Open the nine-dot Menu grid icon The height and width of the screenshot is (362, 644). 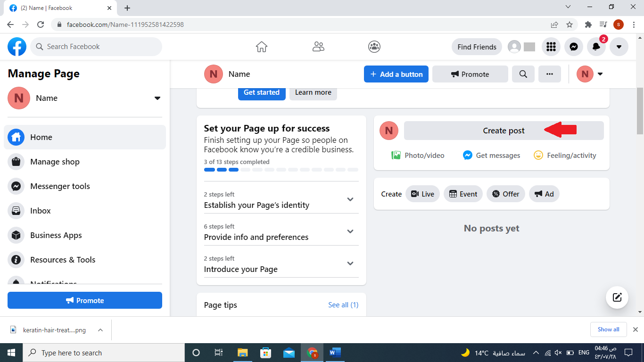pyautogui.click(x=551, y=47)
